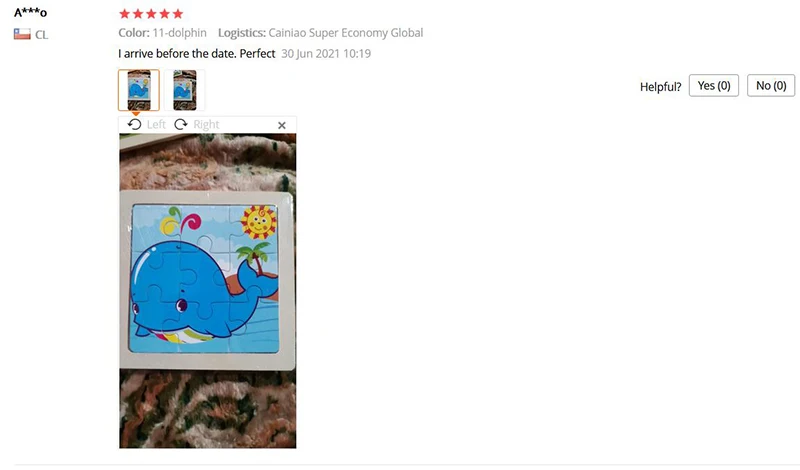Click the "Left" rotate label
Screen dimensions: 800x470
click(x=156, y=125)
